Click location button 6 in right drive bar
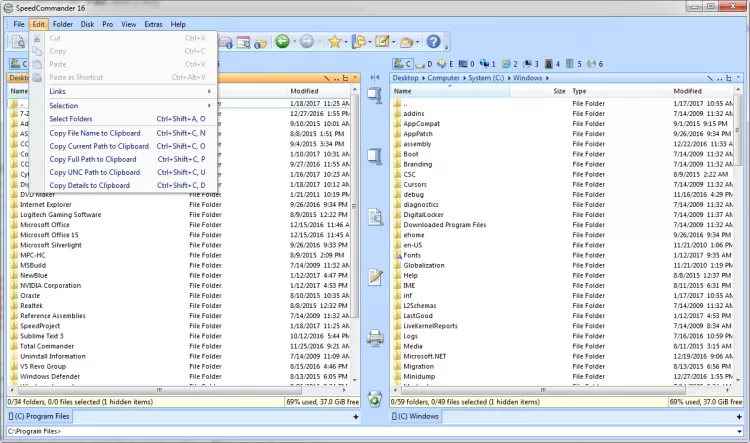Screen dimensions: 750x443 click(595, 64)
